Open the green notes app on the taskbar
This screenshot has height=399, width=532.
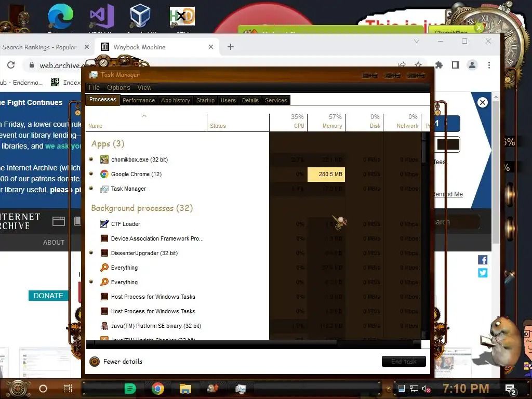[130, 389]
